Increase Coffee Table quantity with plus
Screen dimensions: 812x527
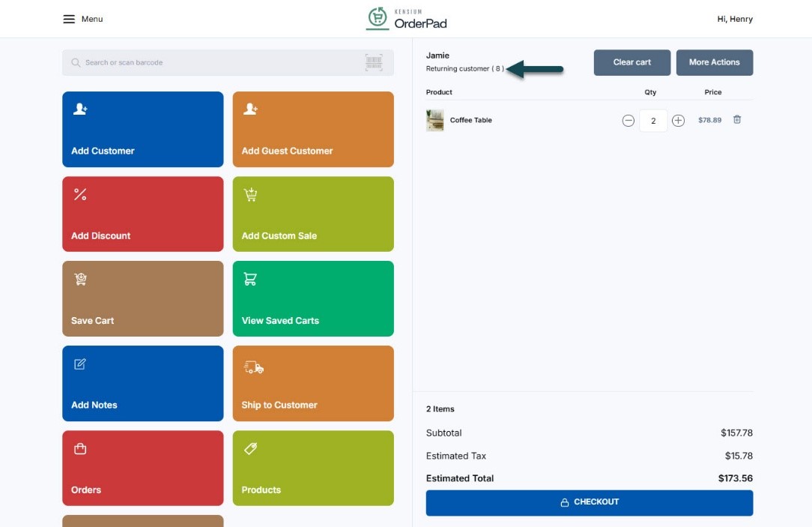679,121
